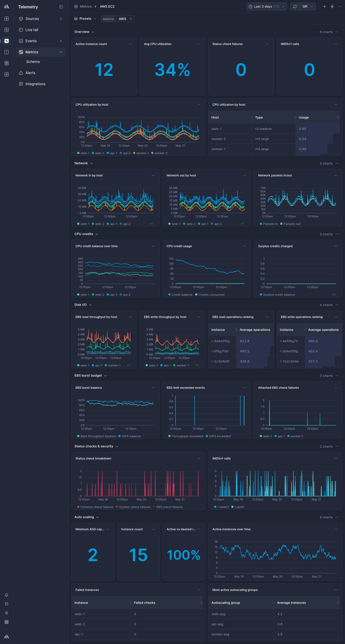Viewport: 345px width, 644px height.
Task: Open Network in by host chart menu
Action: click(153, 175)
